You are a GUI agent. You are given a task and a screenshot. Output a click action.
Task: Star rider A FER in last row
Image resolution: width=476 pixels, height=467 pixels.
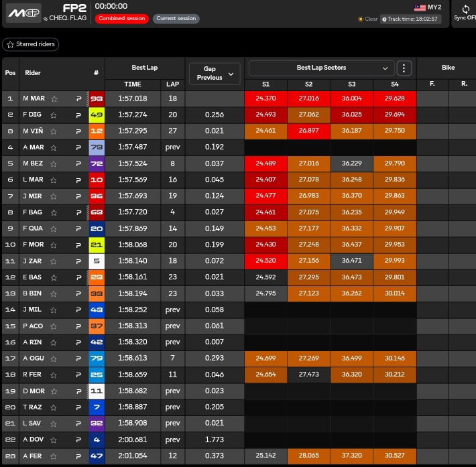click(54, 456)
